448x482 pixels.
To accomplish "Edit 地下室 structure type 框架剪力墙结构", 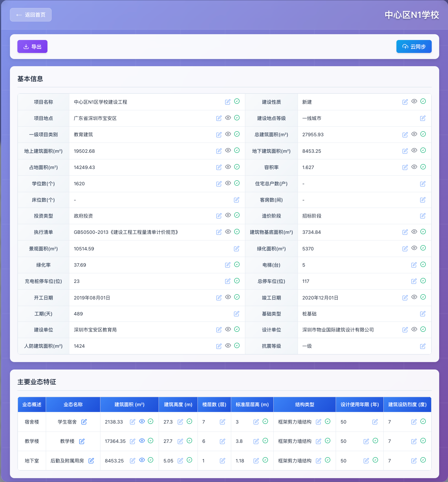I will click(318, 460).
